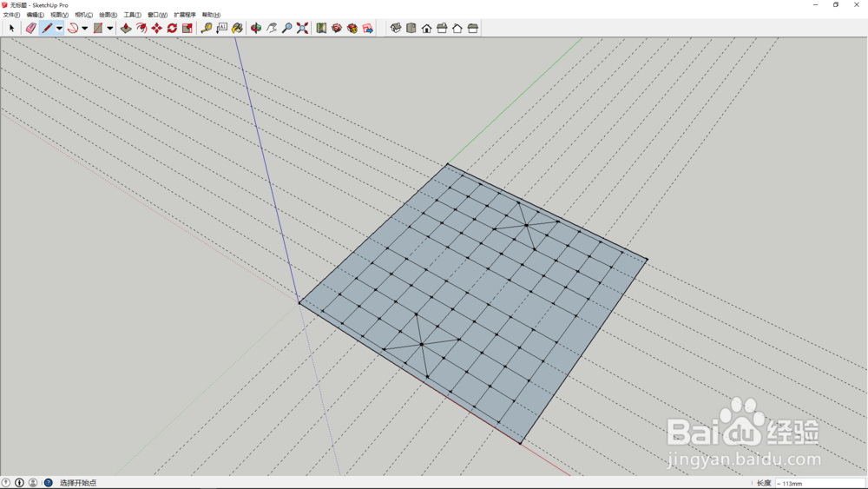Switch to Back view

pyautogui.click(x=457, y=29)
